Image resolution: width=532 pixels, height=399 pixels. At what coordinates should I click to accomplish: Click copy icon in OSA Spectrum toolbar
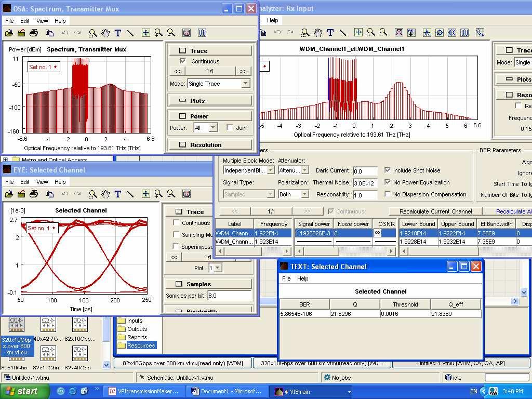pos(49,33)
